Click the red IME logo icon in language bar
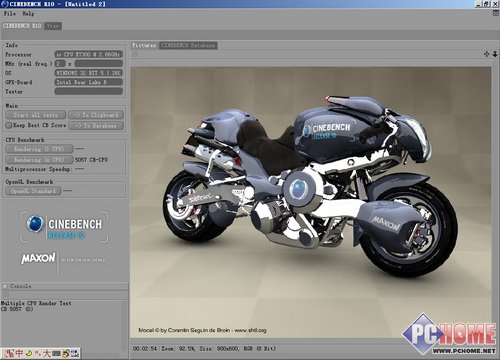 [x=10, y=353]
